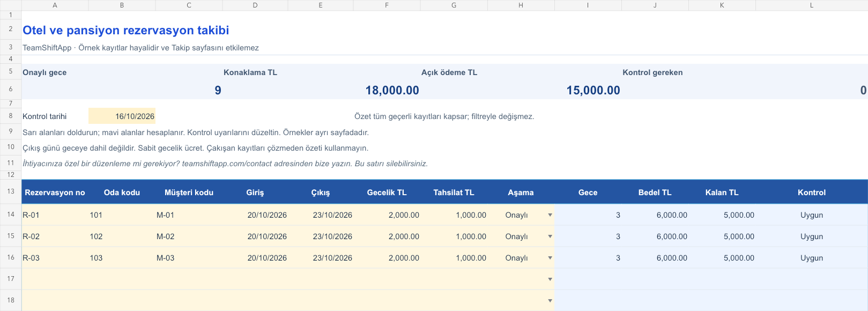Select room code cell "101"

(x=122, y=215)
